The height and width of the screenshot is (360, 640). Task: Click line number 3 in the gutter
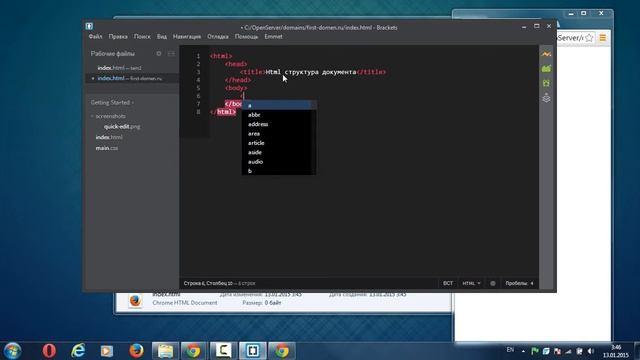[198, 72]
